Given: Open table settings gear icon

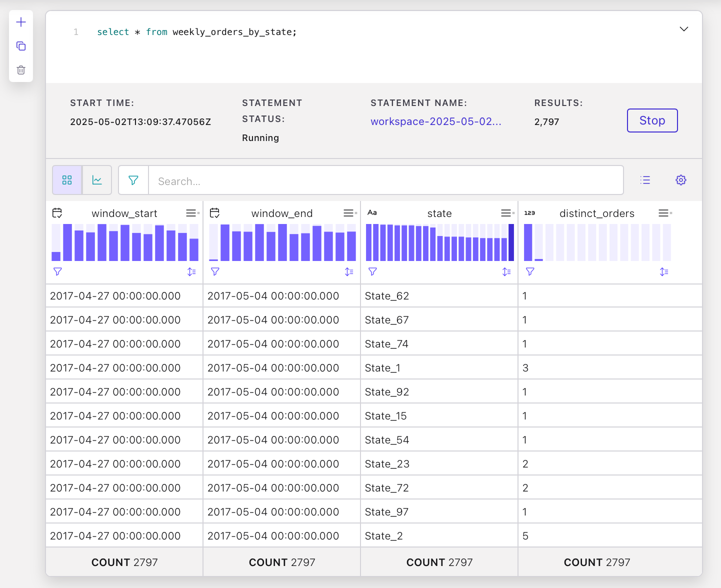Looking at the screenshot, I should pos(680,180).
